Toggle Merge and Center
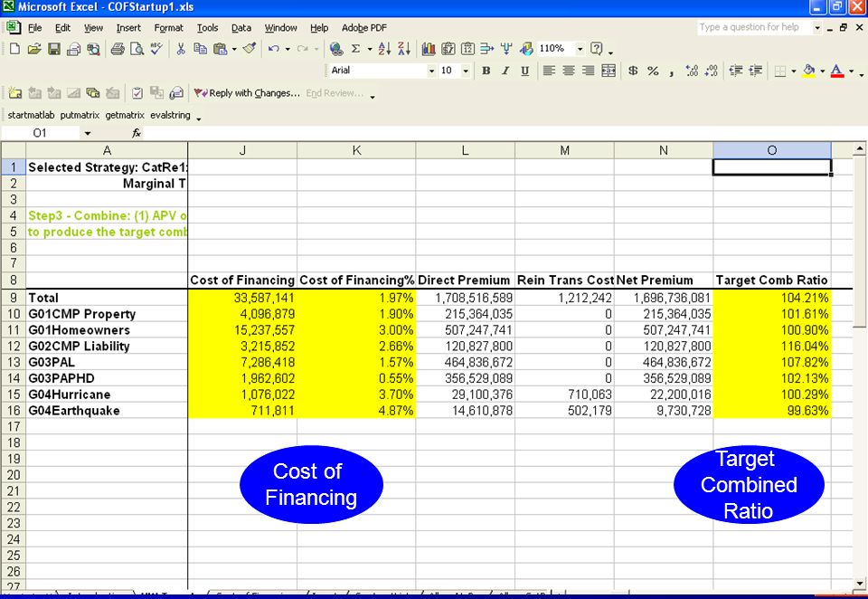This screenshot has height=599, width=868. pyautogui.click(x=609, y=71)
